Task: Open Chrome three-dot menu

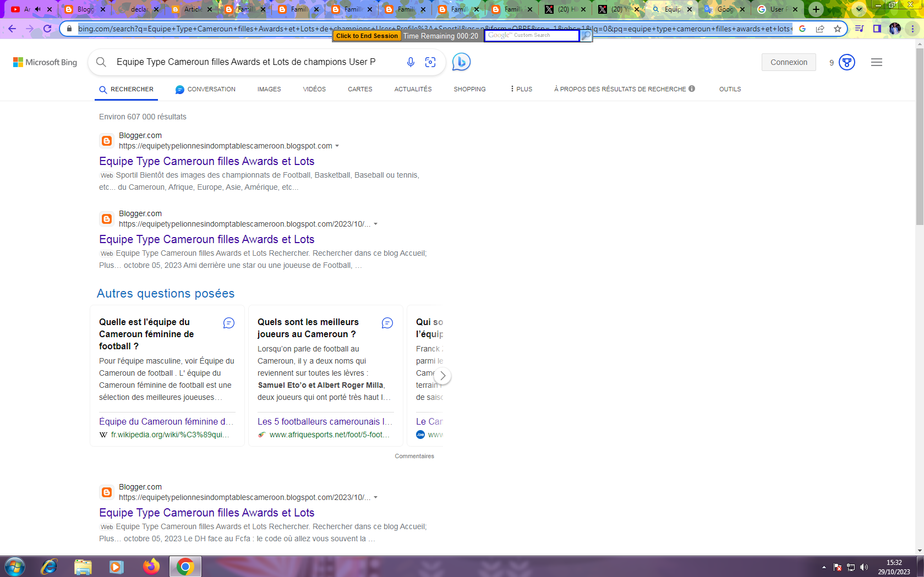Action: click(912, 29)
